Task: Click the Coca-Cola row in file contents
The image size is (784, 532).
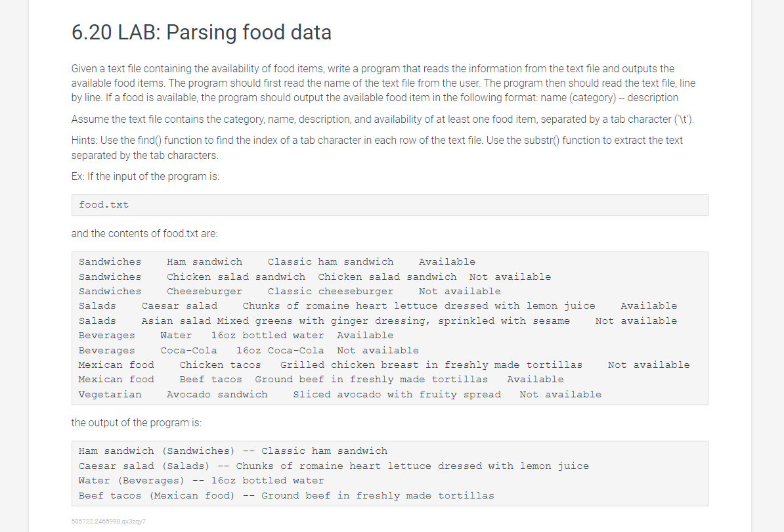Action: click(248, 351)
